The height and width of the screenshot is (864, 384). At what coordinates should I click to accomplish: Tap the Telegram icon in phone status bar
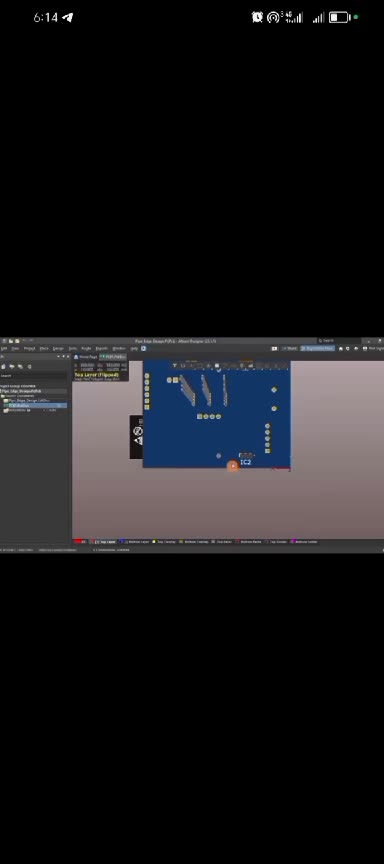[x=68, y=18]
